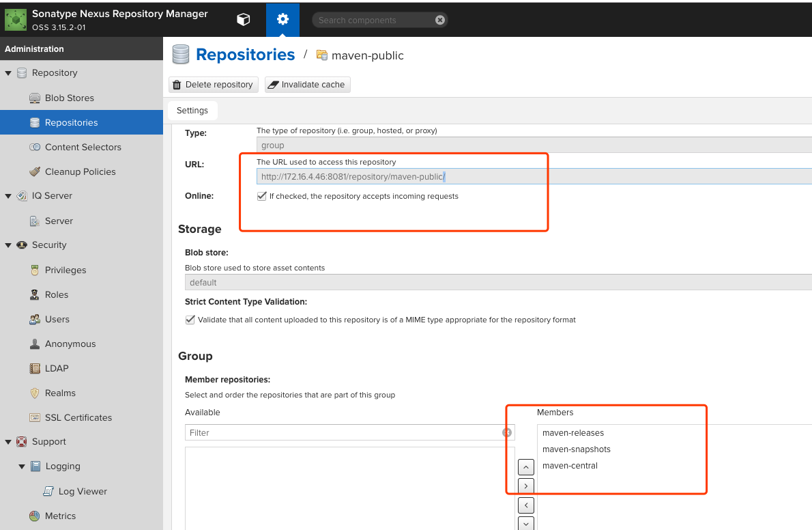Screen dimensions: 812x530
Task: Clear the search components field
Action: pos(439,20)
